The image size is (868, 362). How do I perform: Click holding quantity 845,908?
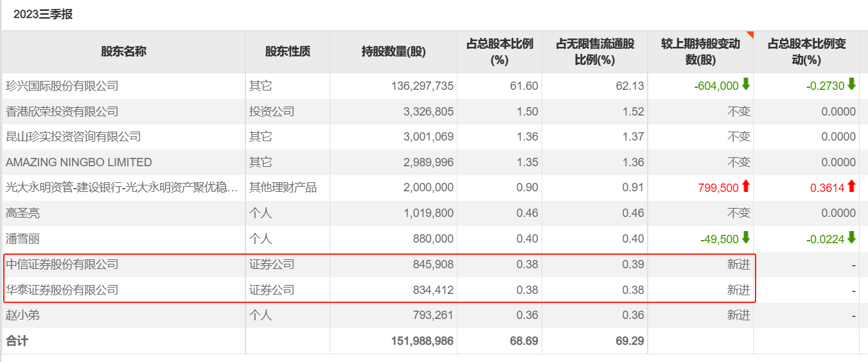pos(434,264)
